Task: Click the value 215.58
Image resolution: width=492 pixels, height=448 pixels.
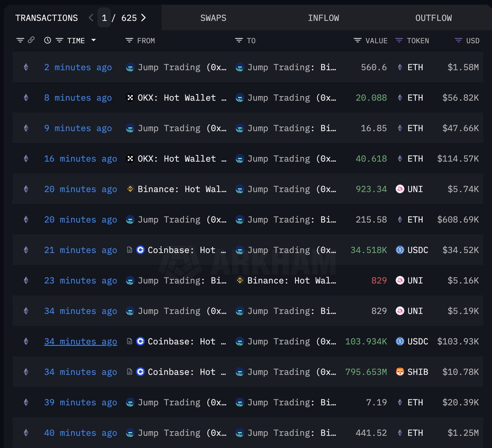Action: coord(371,219)
